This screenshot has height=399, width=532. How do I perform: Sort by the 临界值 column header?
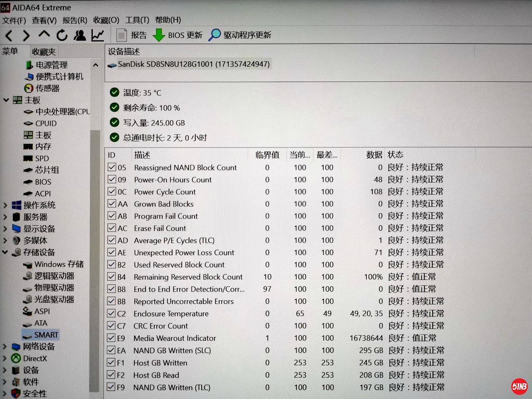(267, 155)
